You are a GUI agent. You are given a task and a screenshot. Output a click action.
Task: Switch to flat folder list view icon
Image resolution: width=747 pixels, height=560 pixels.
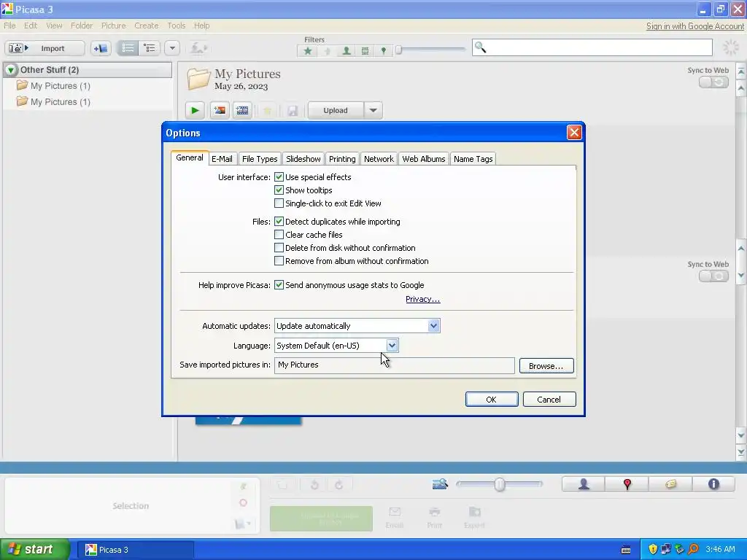[x=128, y=48]
